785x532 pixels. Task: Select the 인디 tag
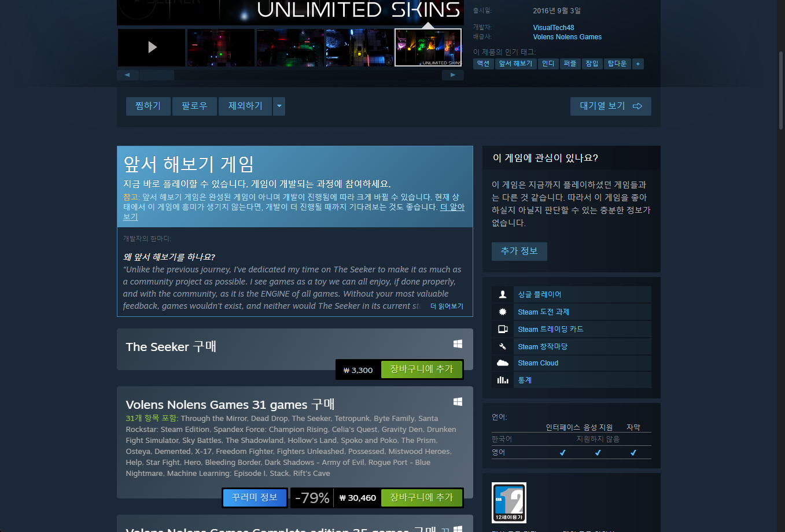(x=548, y=64)
